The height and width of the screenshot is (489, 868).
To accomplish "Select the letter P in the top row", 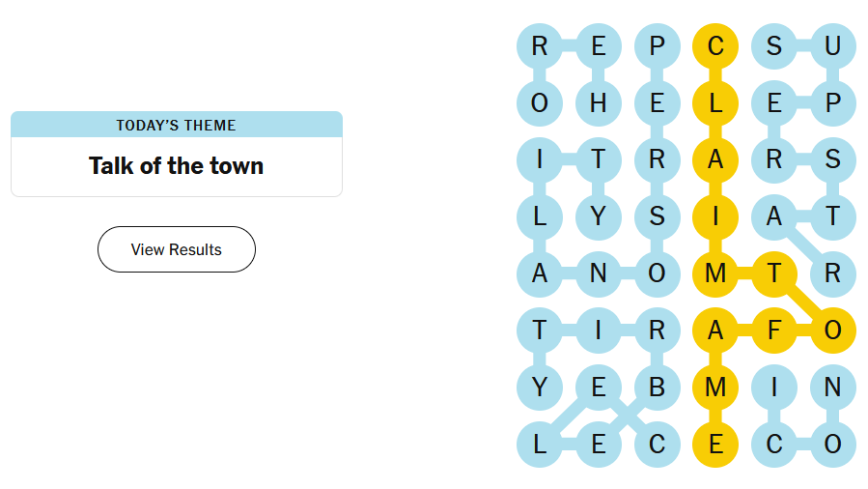I will (658, 46).
